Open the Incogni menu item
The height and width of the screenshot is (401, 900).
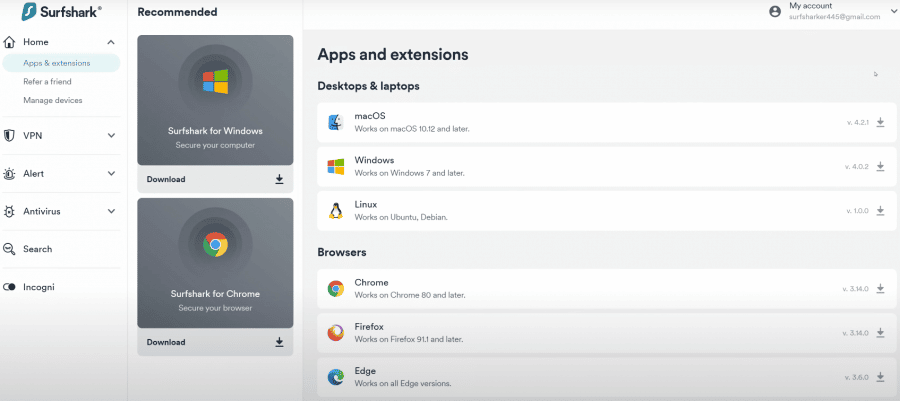[38, 287]
